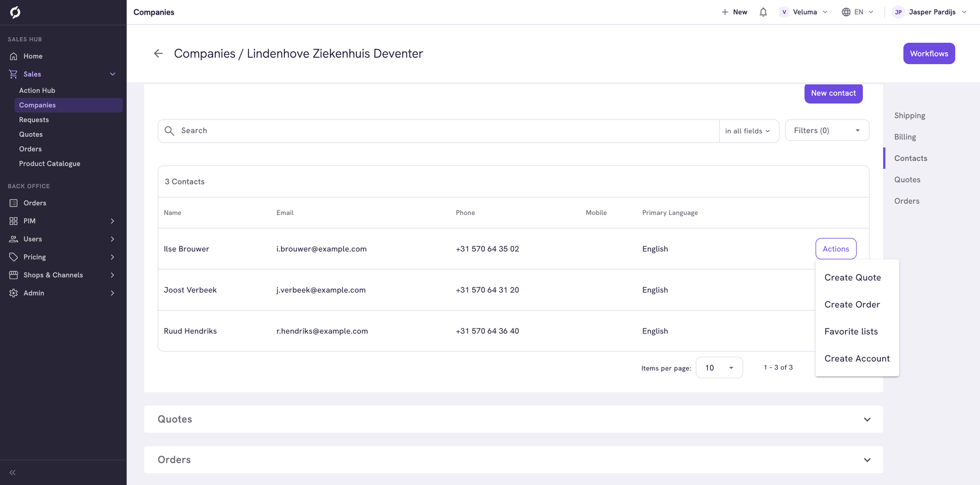Click contact name Joost Verbeek
This screenshot has height=485, width=980.
tap(190, 290)
